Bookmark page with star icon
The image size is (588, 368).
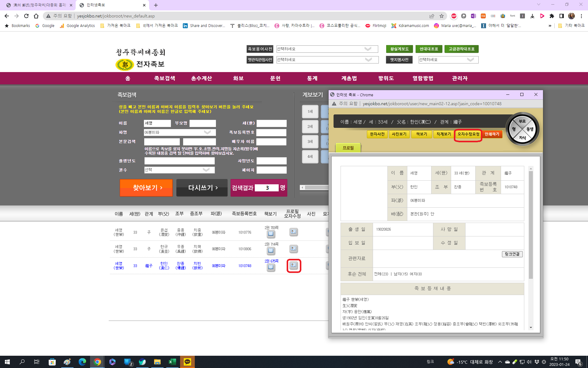tap(442, 16)
